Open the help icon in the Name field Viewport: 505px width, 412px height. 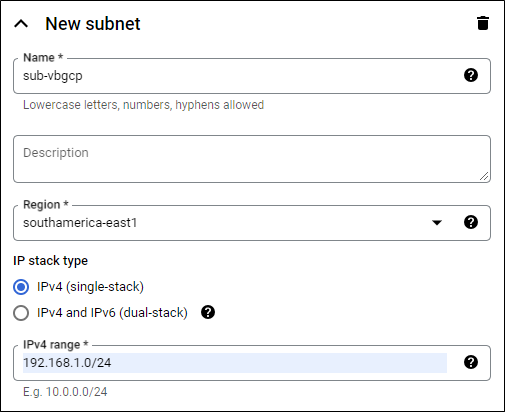point(471,75)
